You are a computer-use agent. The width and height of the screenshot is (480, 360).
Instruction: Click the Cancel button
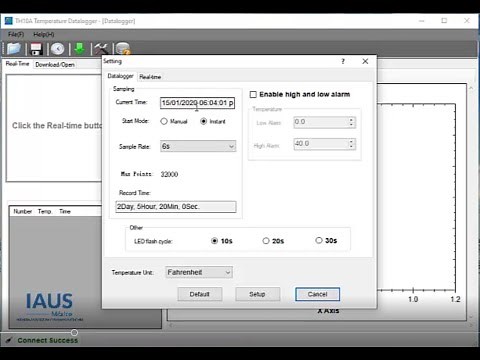(x=317, y=294)
